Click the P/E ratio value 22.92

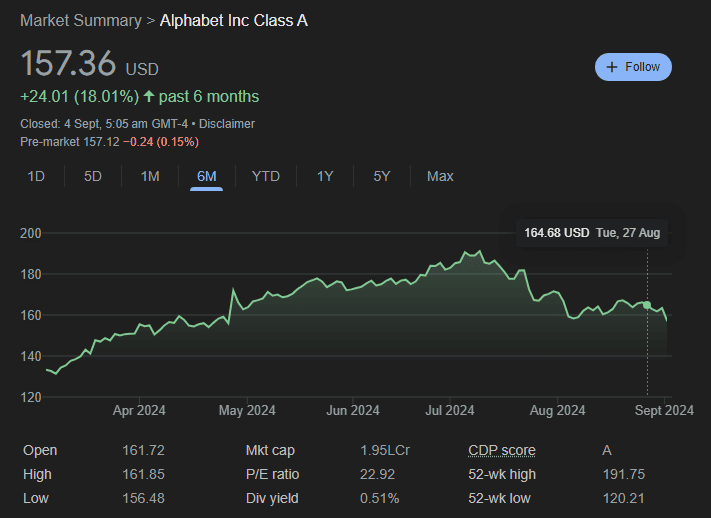[377, 474]
